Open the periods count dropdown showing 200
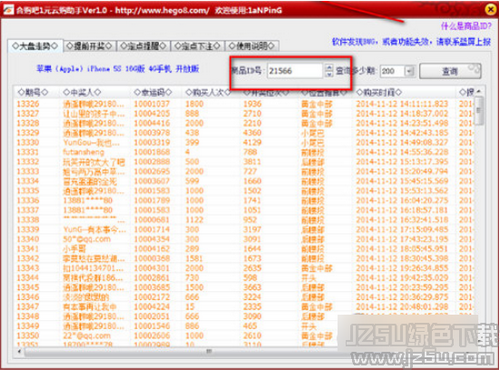Image resolution: width=500 pixels, height=370 pixels. pos(409,71)
